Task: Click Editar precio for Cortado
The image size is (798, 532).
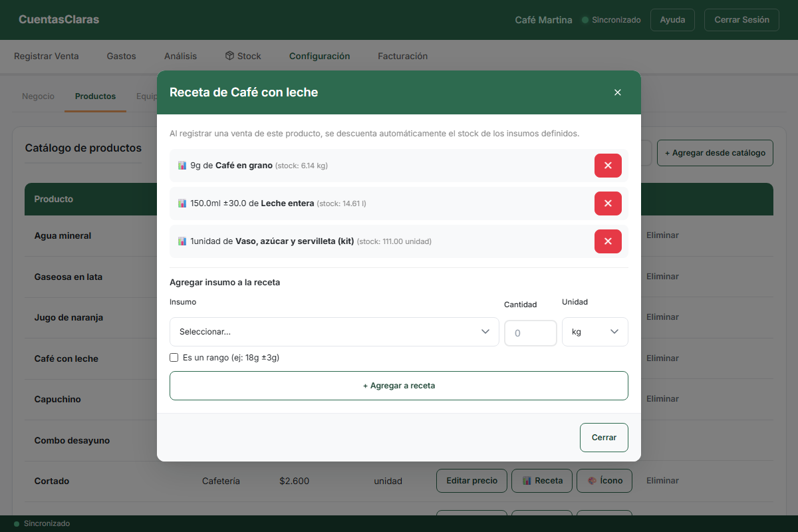Action: pos(471,481)
